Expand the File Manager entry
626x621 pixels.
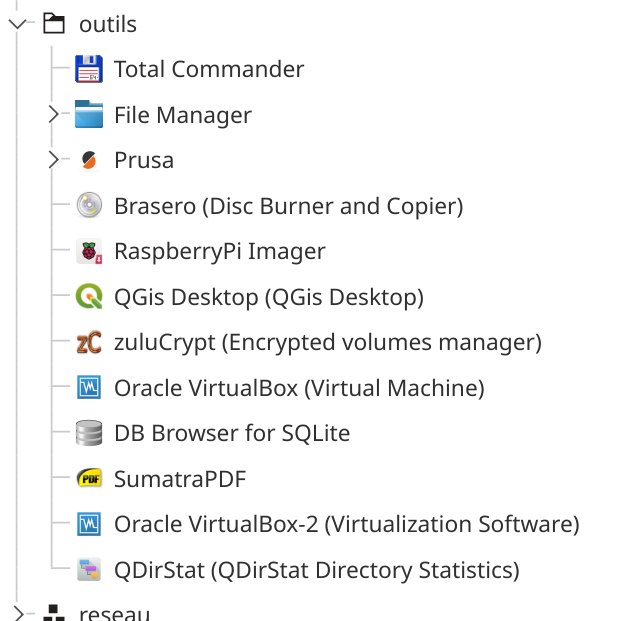point(53,115)
